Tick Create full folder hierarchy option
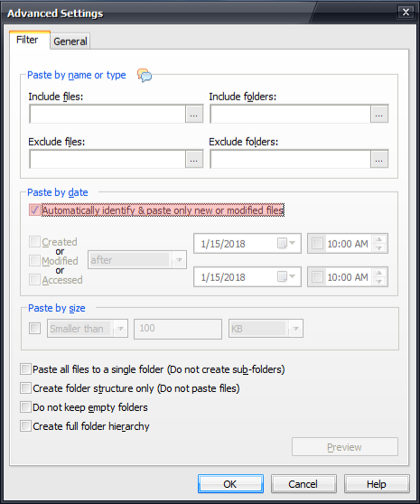Screen dimensions: 420x504 coord(25,426)
